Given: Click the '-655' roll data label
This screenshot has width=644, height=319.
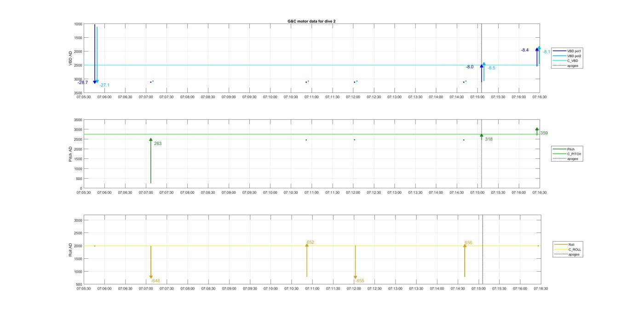Looking at the screenshot, I should pos(360,281).
